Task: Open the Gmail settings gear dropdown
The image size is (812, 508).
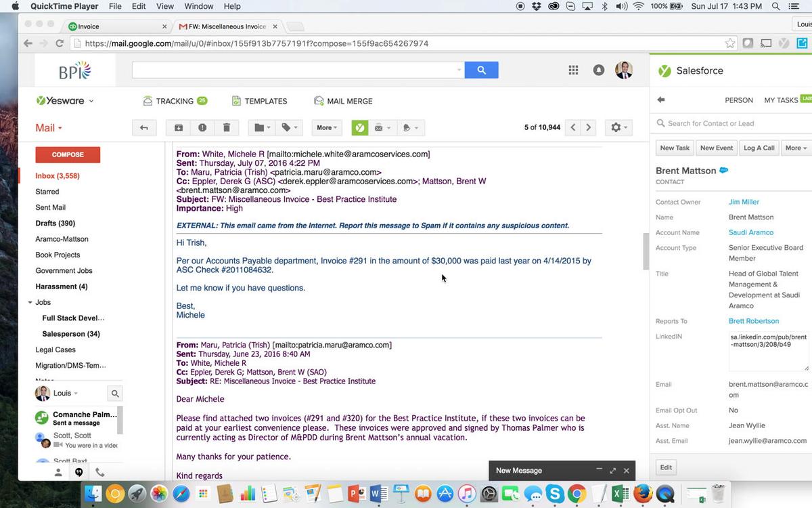Action: (619, 127)
